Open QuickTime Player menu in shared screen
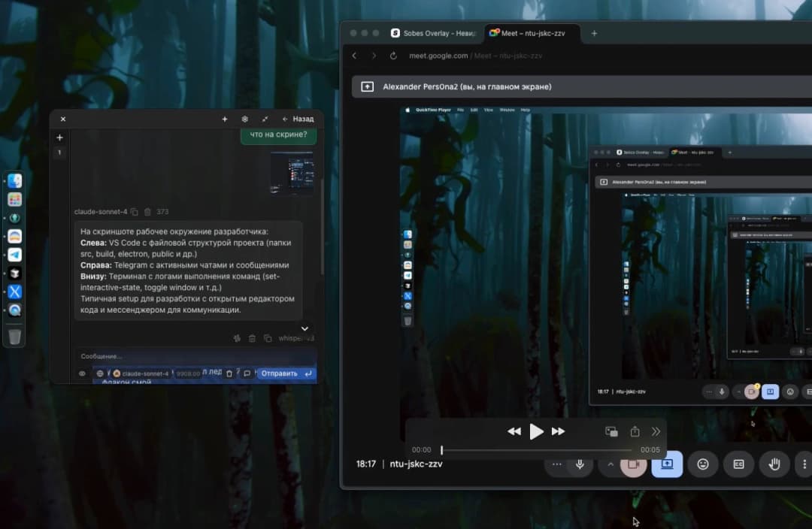Image resolution: width=812 pixels, height=529 pixels. click(434, 110)
